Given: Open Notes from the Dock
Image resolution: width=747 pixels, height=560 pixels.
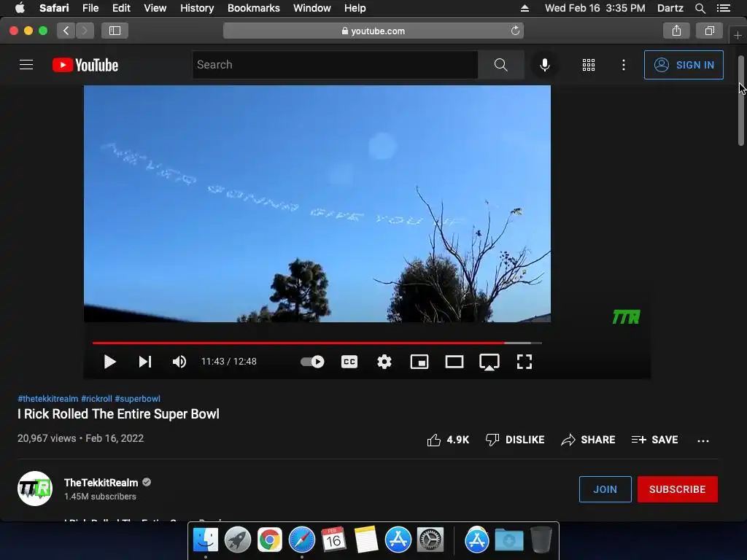Looking at the screenshot, I should [x=366, y=540].
